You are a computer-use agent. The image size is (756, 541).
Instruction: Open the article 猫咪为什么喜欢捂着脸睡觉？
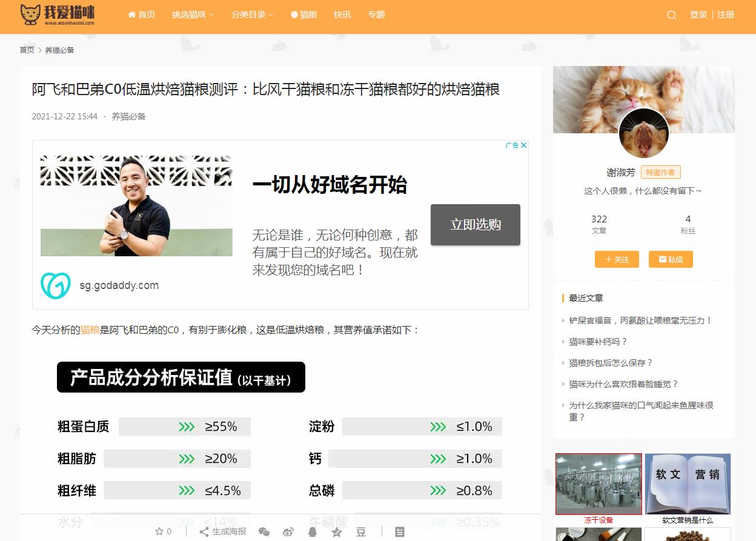pyautogui.click(x=623, y=384)
